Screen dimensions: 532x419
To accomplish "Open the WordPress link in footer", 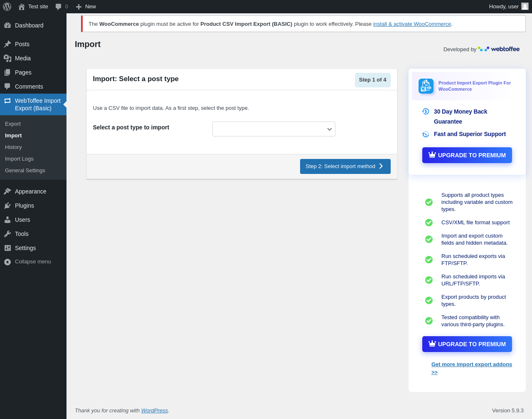I will tap(154, 411).
